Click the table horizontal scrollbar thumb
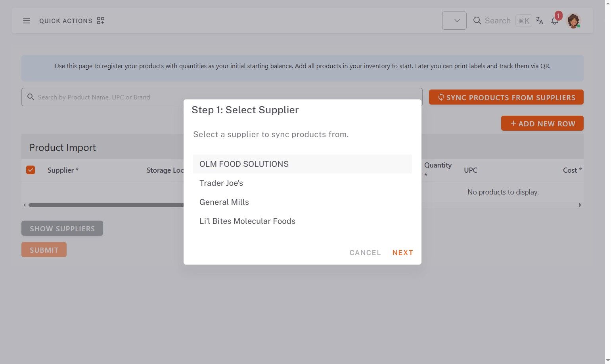The width and height of the screenshot is (611, 364). [x=106, y=205]
